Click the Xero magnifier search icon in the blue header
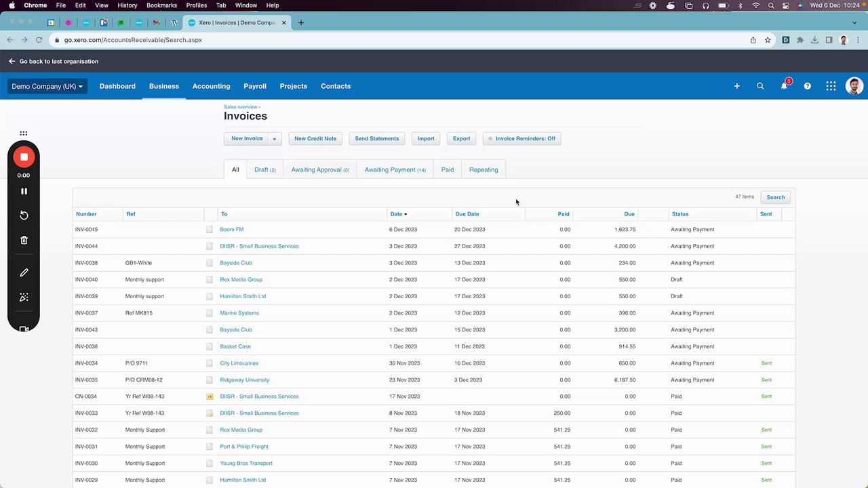This screenshot has height=488, width=868. (760, 86)
